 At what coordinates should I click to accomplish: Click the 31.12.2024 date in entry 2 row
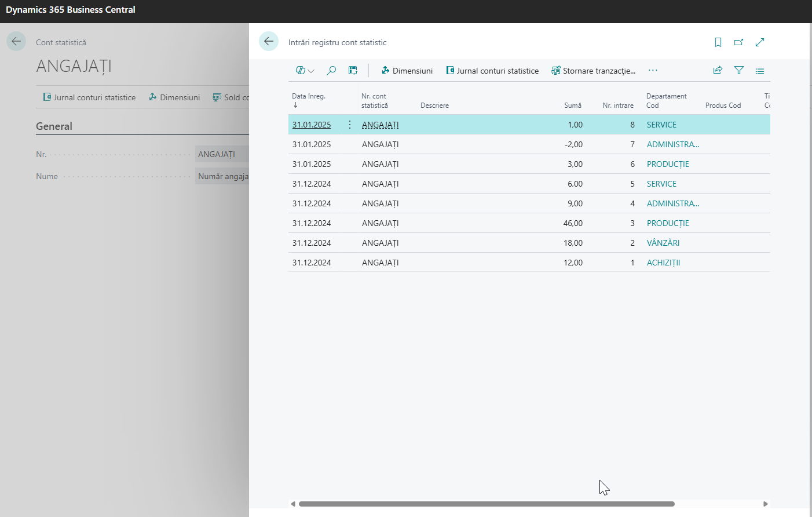pyautogui.click(x=312, y=243)
